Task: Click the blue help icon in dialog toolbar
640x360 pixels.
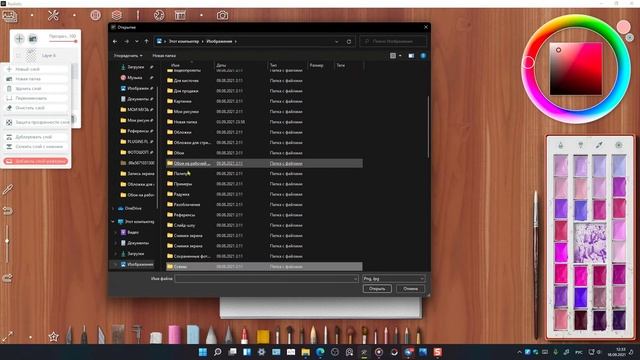Action: 423,56
